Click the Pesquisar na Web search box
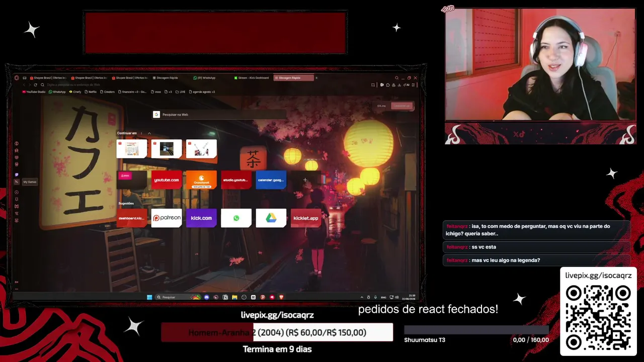Screen dimensions: 644x362 click(x=220, y=115)
